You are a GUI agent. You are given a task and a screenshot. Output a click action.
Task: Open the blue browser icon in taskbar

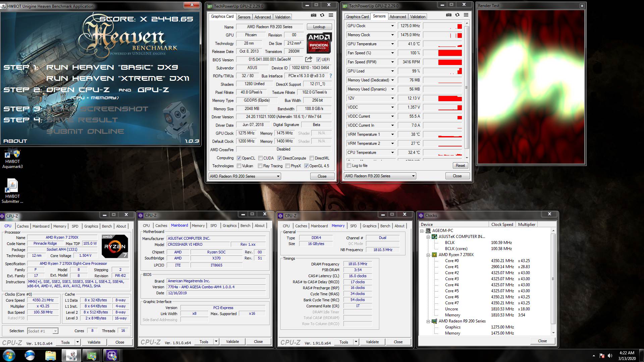pyautogui.click(x=30, y=355)
